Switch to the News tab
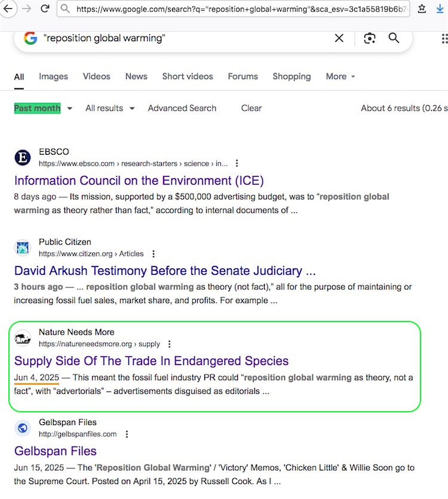Image resolution: width=448 pixels, height=499 pixels. point(136,76)
